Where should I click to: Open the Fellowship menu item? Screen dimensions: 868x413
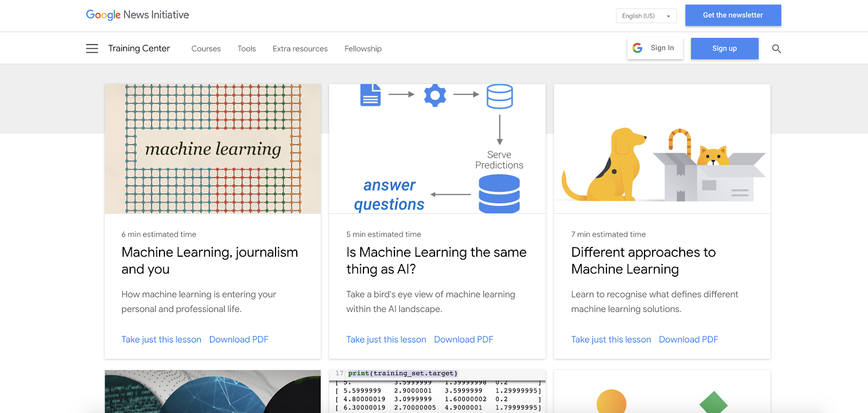363,49
